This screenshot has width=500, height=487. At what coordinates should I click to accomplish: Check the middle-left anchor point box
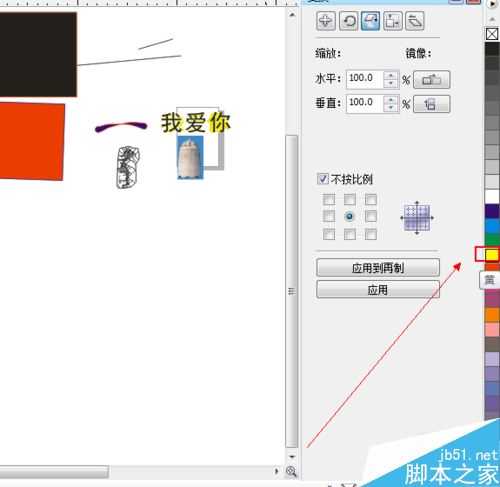point(329,217)
